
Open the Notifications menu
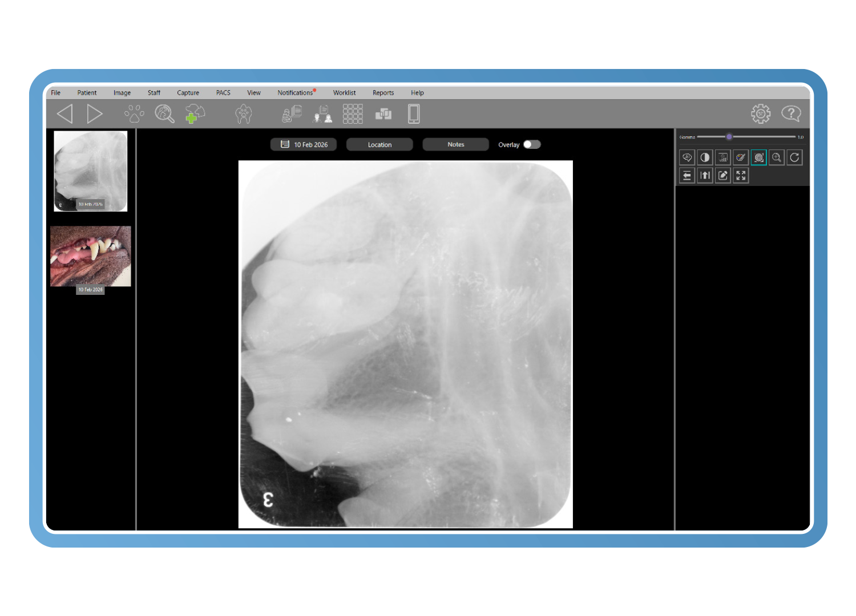pos(295,92)
